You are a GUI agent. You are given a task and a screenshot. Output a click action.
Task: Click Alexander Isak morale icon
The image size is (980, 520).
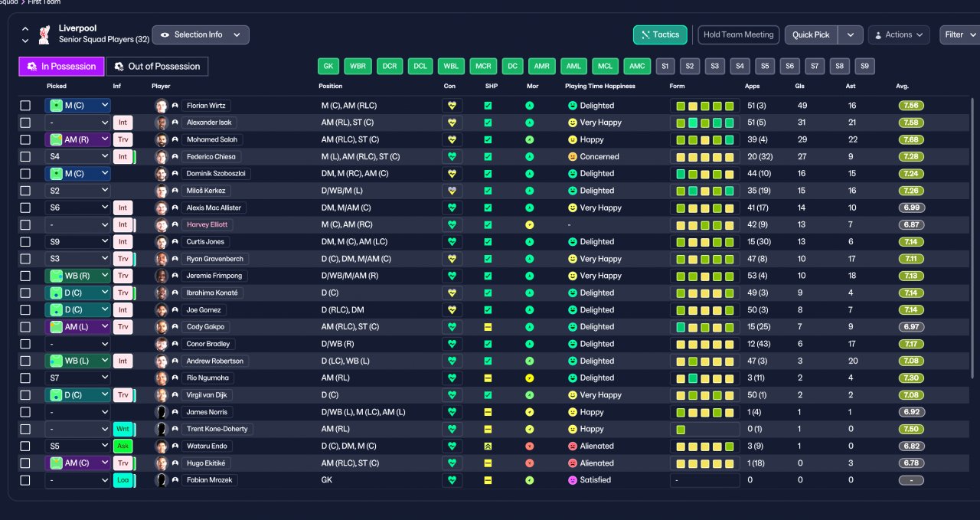coord(530,123)
